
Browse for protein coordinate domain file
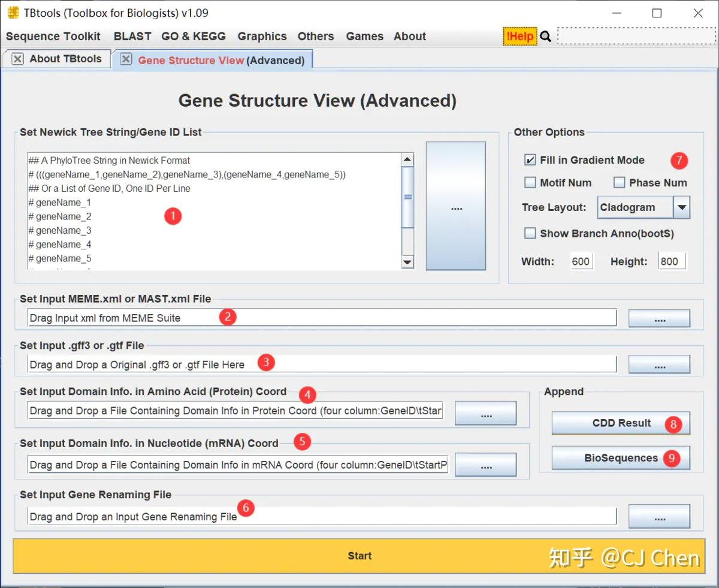point(485,413)
